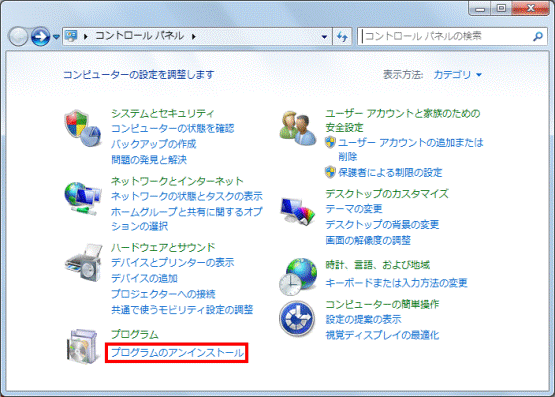Viewport: 555px width, 397px height.
Task: Click 画面の解像度の調整 link
Action: (x=368, y=240)
